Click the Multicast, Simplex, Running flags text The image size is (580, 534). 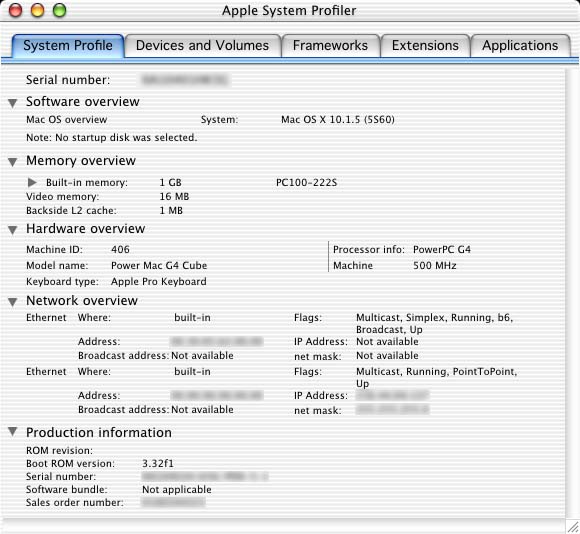[x=435, y=324]
